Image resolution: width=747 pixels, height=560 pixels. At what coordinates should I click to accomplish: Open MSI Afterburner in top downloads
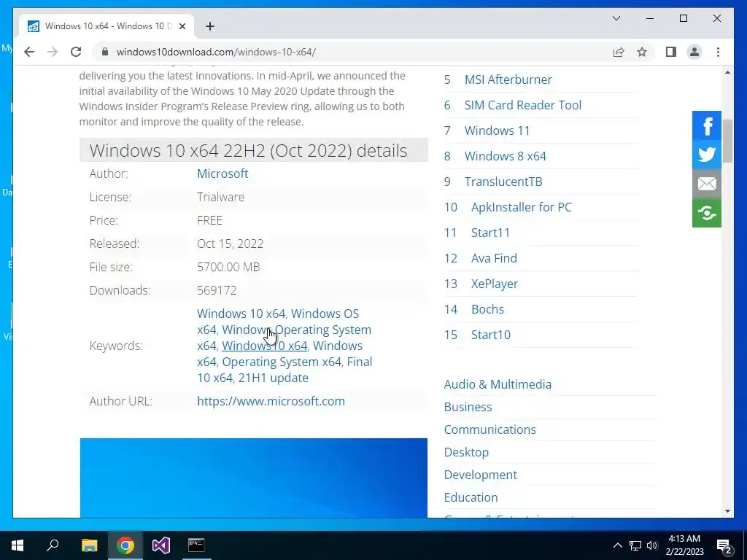coord(508,79)
